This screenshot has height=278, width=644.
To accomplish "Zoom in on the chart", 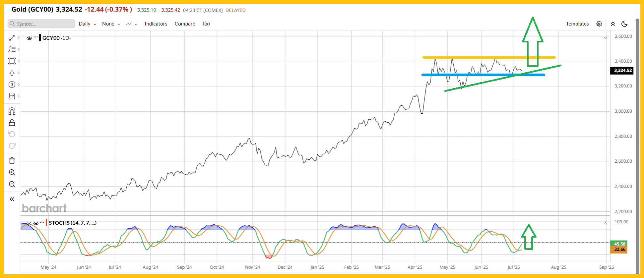I will [12, 172].
